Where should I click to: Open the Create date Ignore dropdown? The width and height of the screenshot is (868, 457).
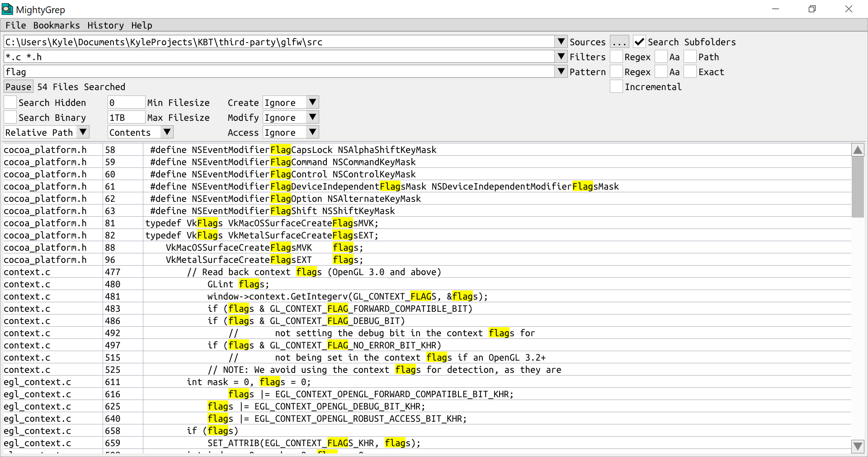coord(291,102)
